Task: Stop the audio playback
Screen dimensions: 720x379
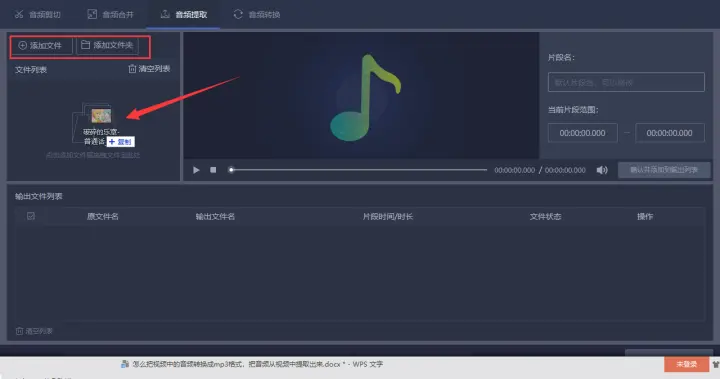Action: point(213,170)
